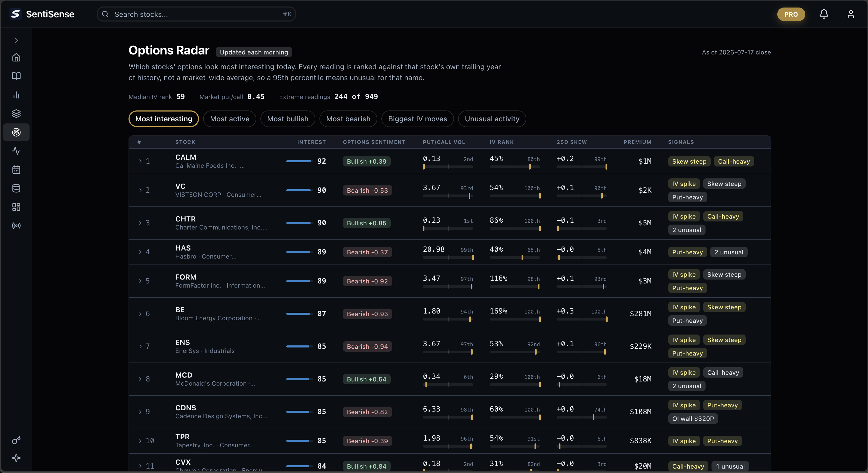Viewport: 868px width, 473px height.
Task: Select the Biggest IV moves tab
Action: (x=417, y=119)
